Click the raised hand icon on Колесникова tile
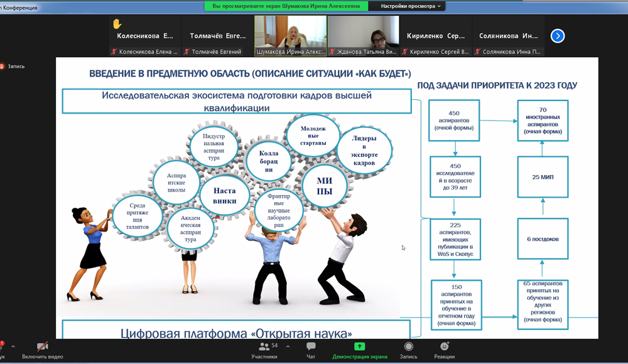 pyautogui.click(x=117, y=24)
